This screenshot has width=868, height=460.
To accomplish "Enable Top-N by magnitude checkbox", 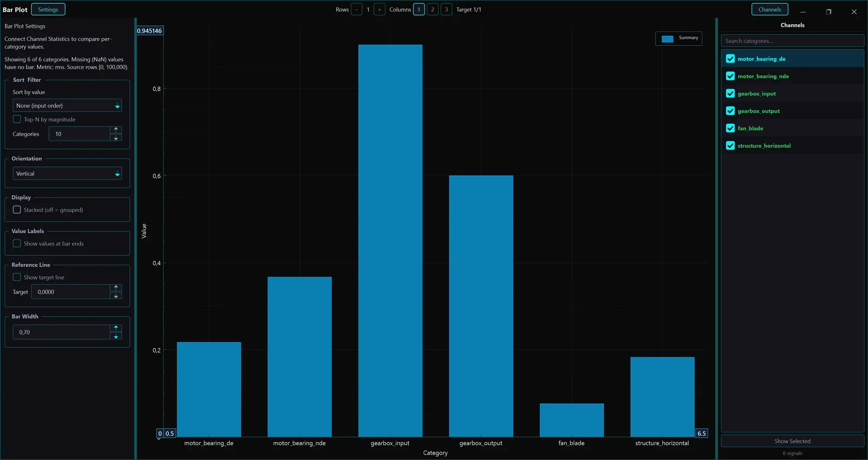I will pyautogui.click(x=17, y=119).
